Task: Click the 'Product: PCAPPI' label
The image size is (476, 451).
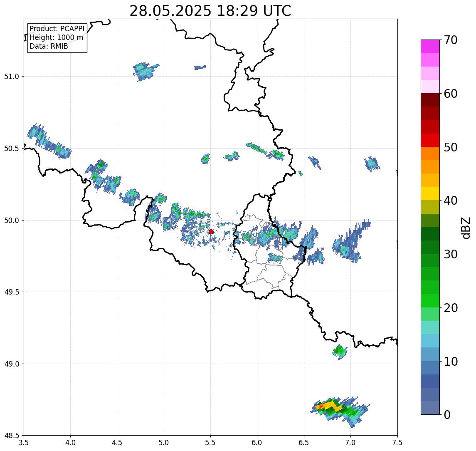Action: tap(57, 29)
